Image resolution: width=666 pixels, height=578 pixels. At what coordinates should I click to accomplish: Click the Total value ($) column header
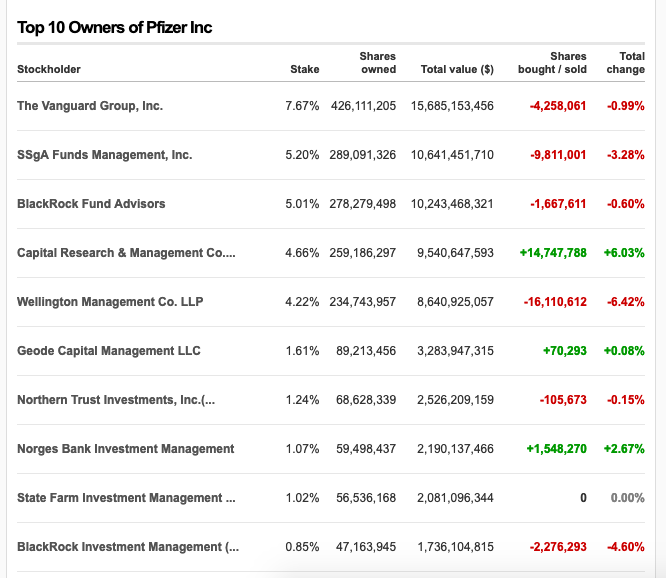click(x=457, y=69)
